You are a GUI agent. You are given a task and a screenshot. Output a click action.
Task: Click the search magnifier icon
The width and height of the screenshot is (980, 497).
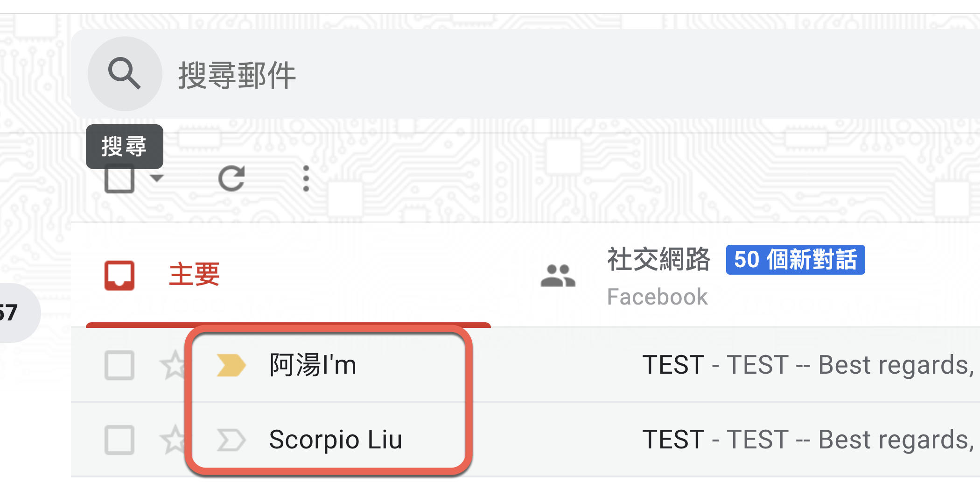(x=124, y=74)
